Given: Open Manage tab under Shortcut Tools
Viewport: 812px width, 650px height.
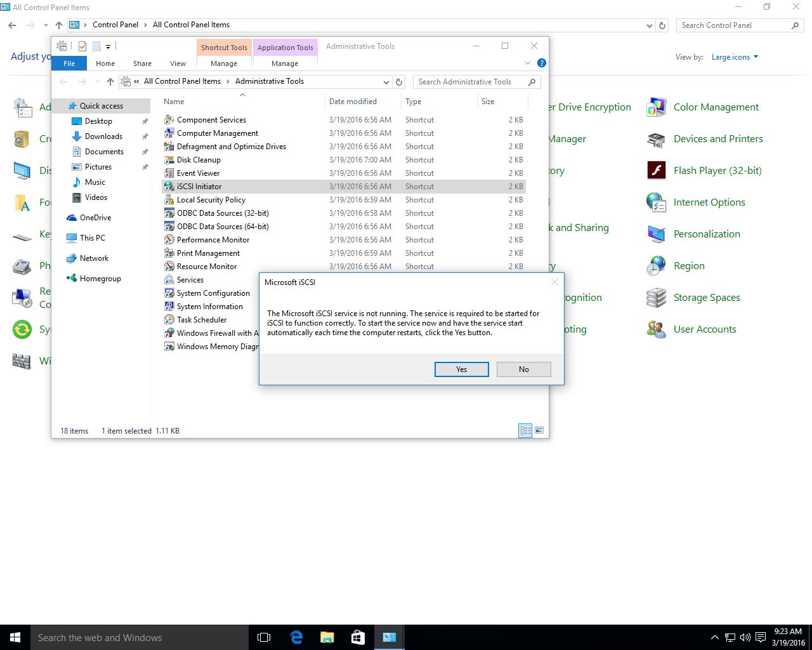Looking at the screenshot, I should pyautogui.click(x=224, y=63).
